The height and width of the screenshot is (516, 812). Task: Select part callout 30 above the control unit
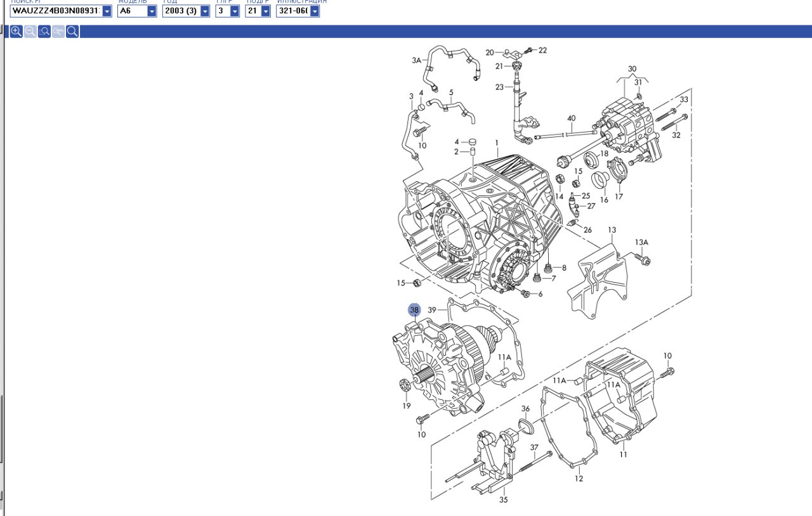pos(632,68)
